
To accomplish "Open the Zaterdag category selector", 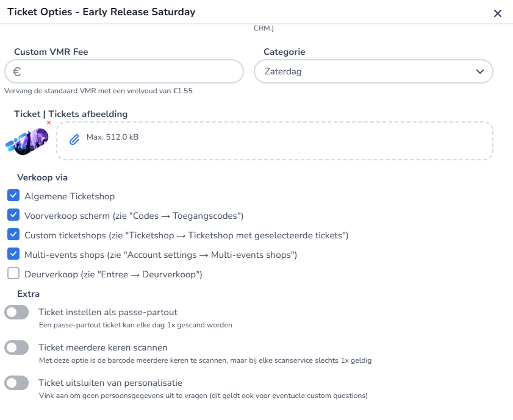I will tap(366, 72).
